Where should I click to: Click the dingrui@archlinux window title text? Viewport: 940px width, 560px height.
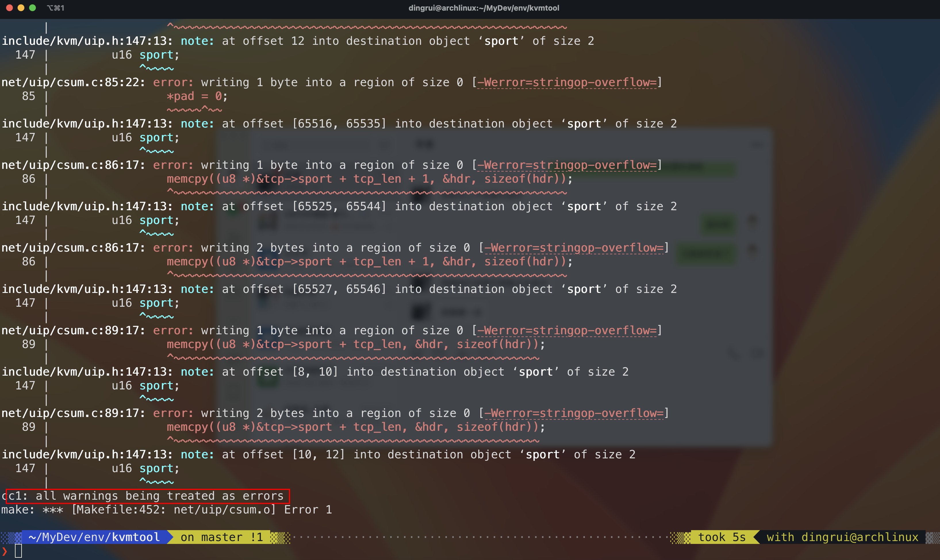pos(484,8)
